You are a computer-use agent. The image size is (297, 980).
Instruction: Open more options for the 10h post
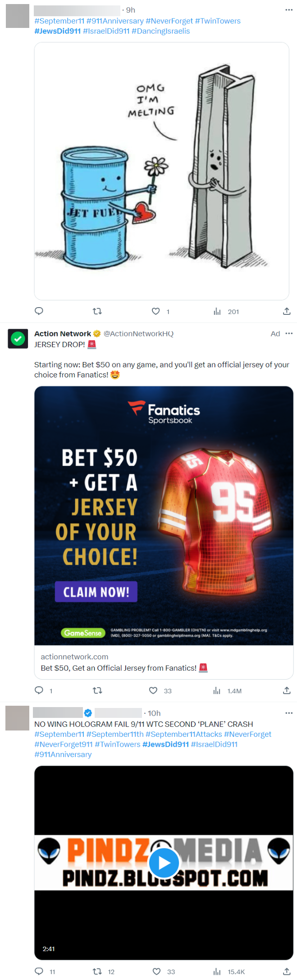289,713
